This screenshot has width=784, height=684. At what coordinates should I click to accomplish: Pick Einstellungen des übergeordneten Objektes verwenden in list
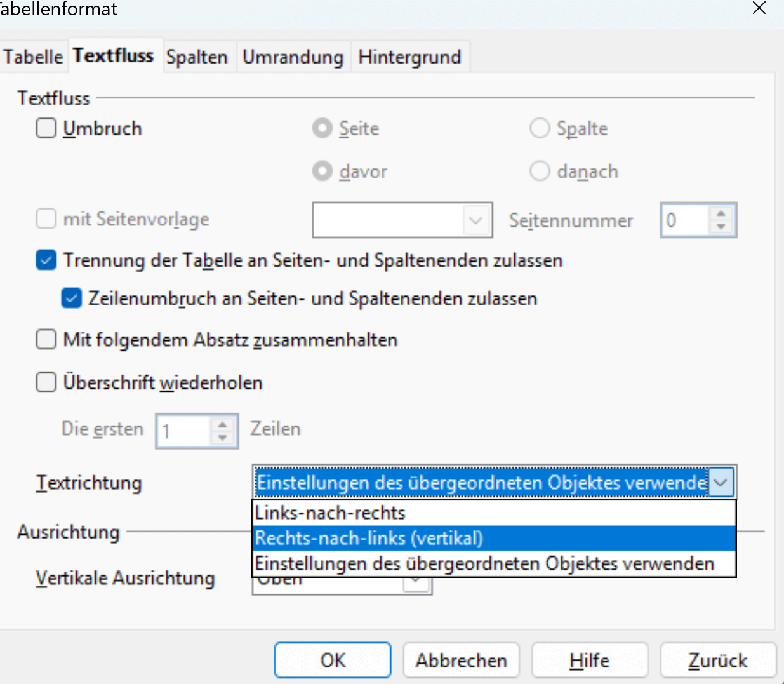484,564
